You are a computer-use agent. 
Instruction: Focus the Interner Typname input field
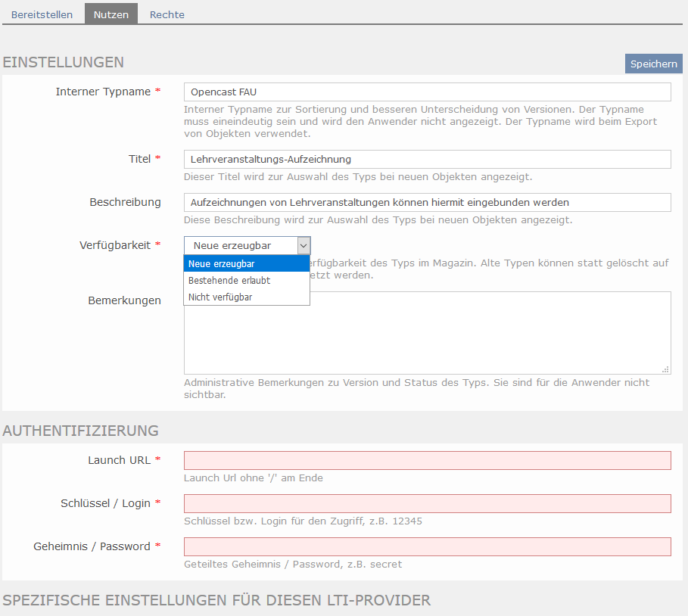click(427, 92)
